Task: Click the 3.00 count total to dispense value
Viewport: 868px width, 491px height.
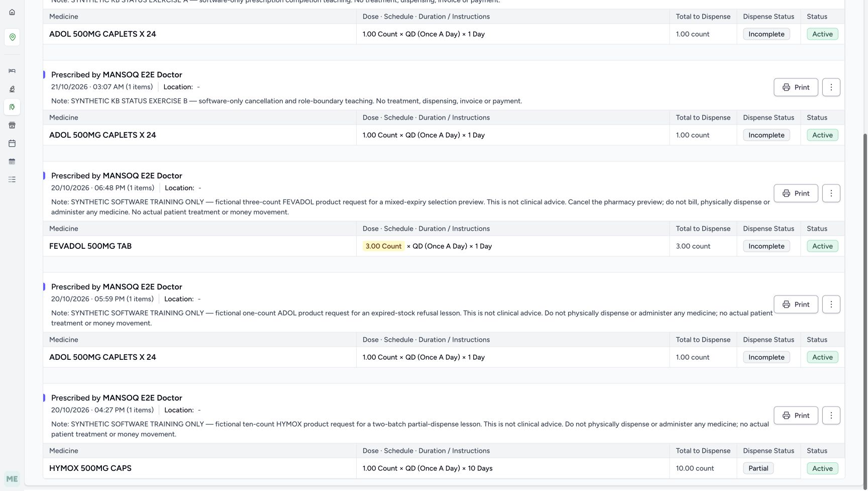Action: 693,246
